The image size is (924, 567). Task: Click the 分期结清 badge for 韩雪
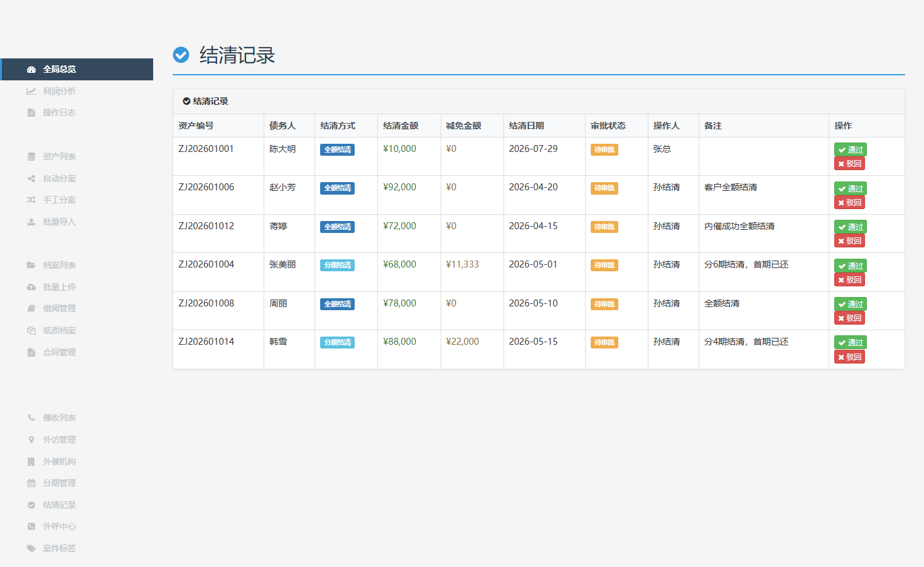[338, 343]
